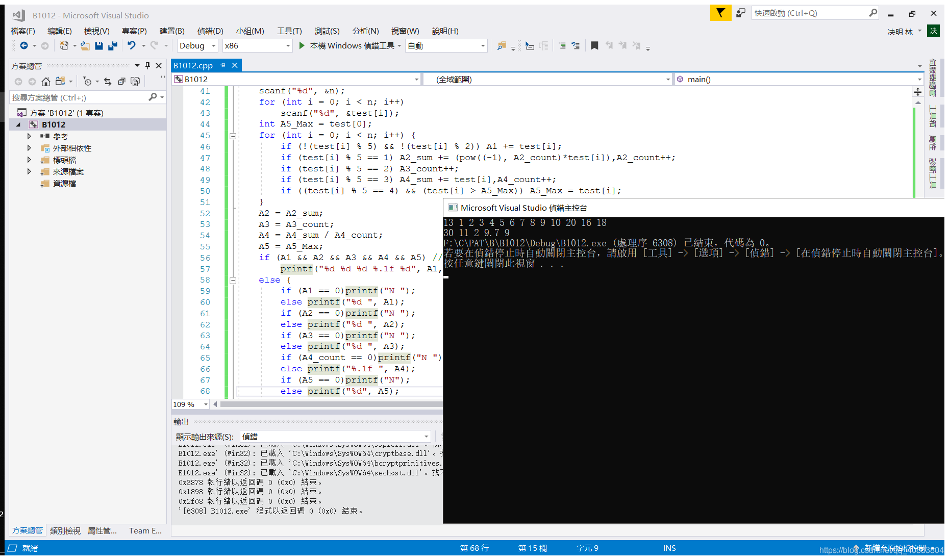Save the current file with the disk icon
This screenshot has height=560, width=949.
(x=99, y=46)
